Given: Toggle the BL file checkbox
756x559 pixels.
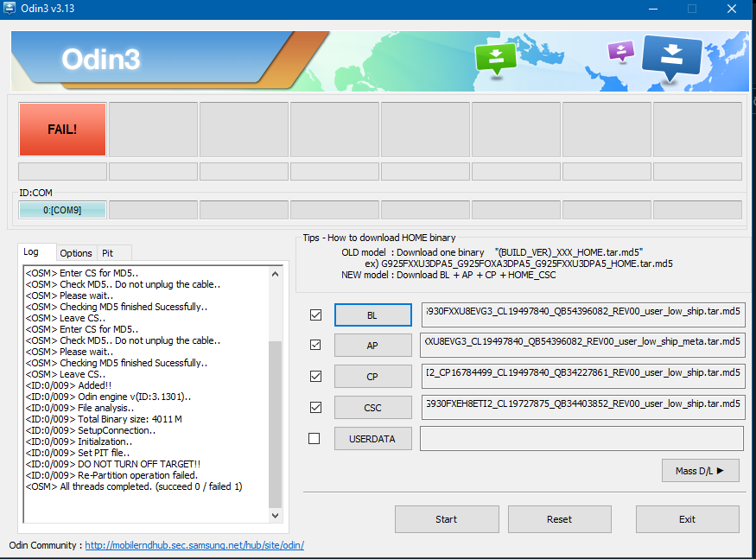Looking at the screenshot, I should 315,315.
